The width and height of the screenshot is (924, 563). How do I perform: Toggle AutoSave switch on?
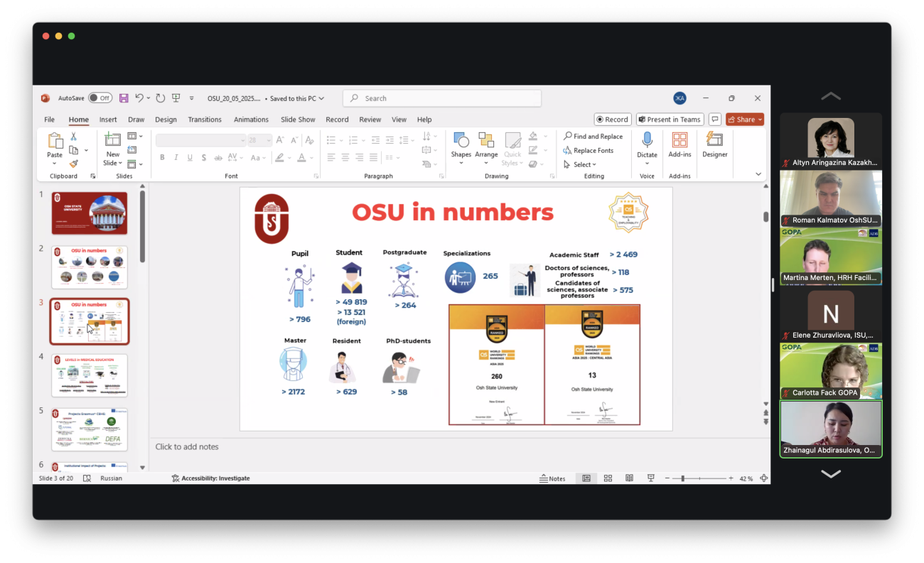tap(100, 98)
